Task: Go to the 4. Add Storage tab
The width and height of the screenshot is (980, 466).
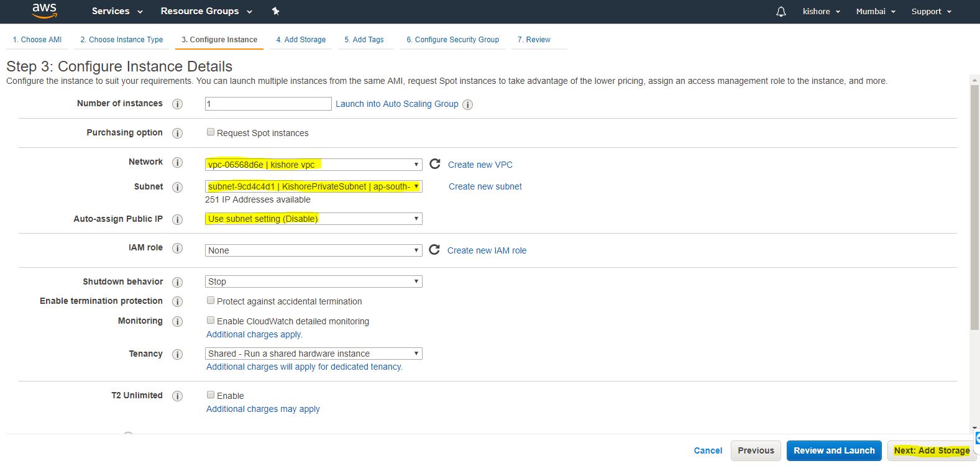Action: (x=301, y=40)
